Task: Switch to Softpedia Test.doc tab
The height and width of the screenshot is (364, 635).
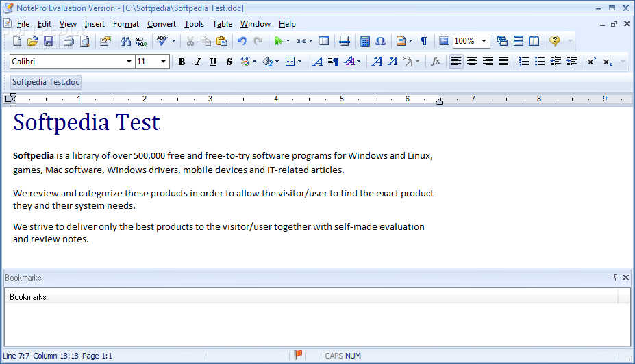Action: click(x=46, y=82)
